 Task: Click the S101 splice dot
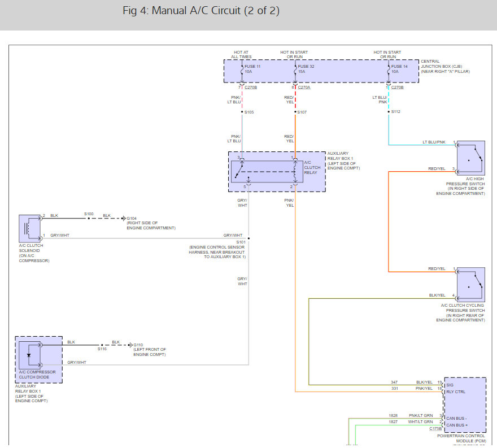point(249,238)
